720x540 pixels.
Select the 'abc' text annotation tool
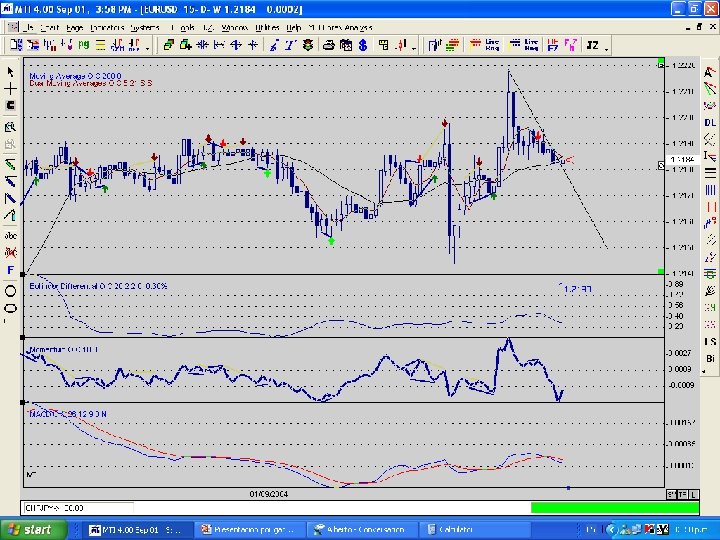pyautogui.click(x=10, y=236)
